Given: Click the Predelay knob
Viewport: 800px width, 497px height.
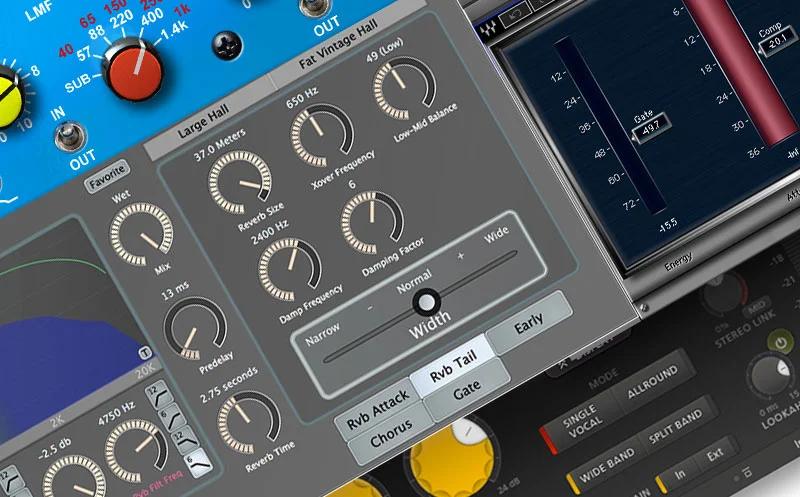Looking at the screenshot, I should (x=195, y=329).
